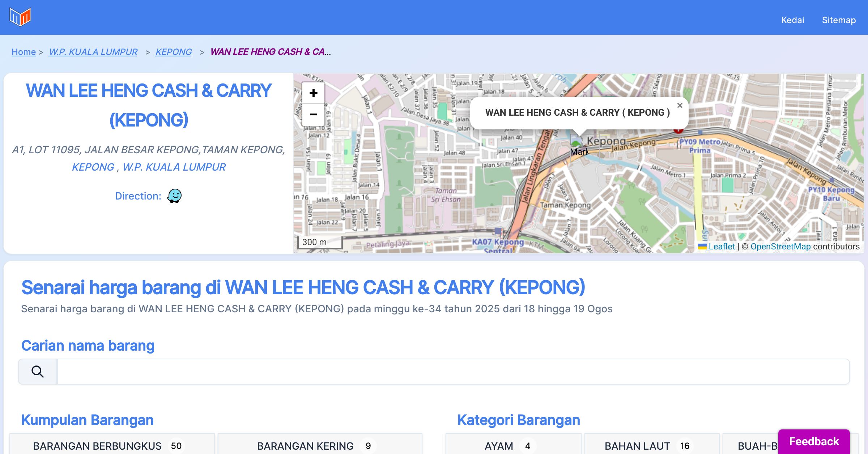Image resolution: width=868 pixels, height=454 pixels.
Task: Open the Feedback button
Action: point(814,441)
